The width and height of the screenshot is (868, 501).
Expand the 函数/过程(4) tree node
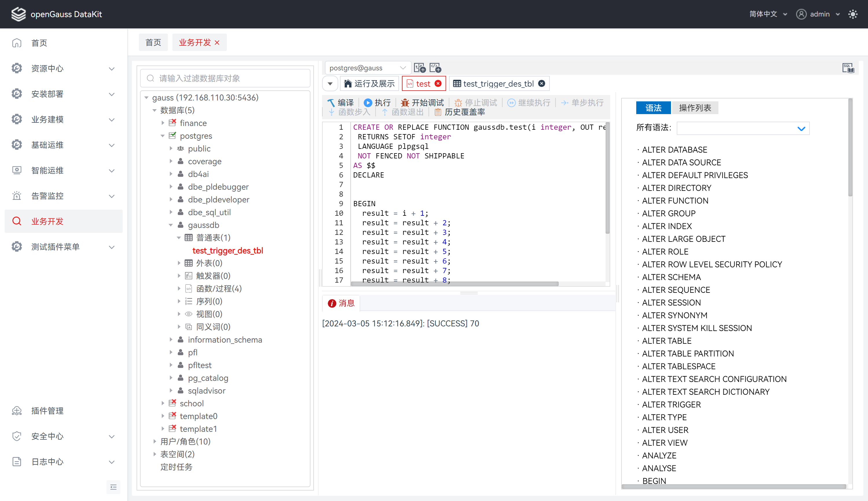point(179,288)
